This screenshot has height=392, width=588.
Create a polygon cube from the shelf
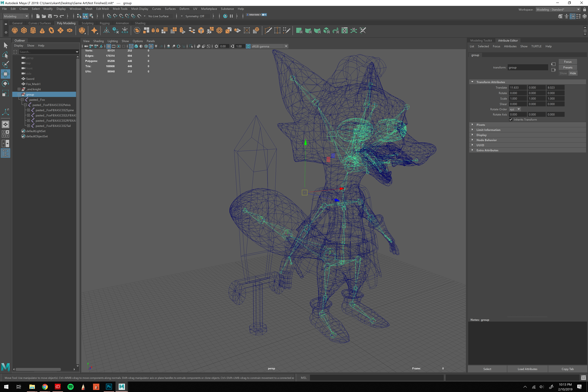point(24,30)
